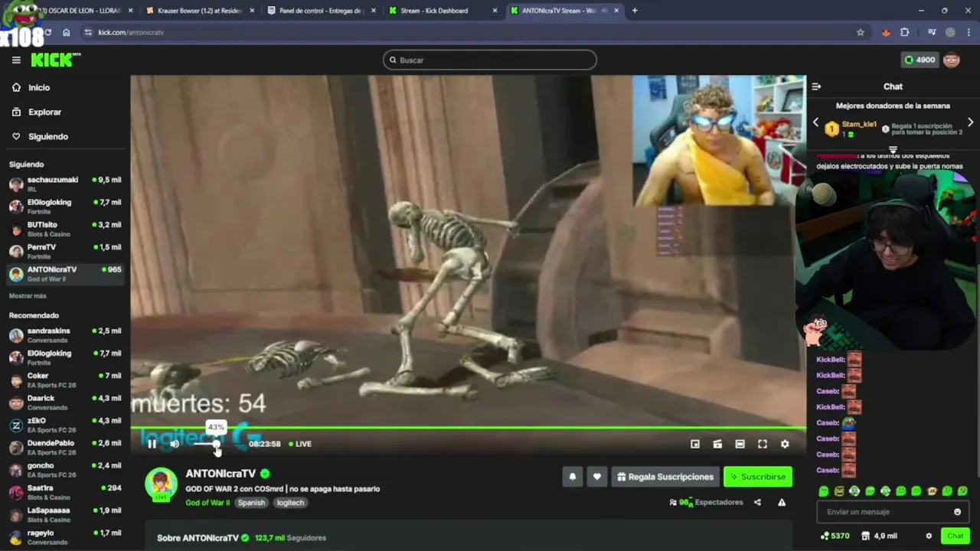
Task: Select the Spanish tag
Action: 251,503
